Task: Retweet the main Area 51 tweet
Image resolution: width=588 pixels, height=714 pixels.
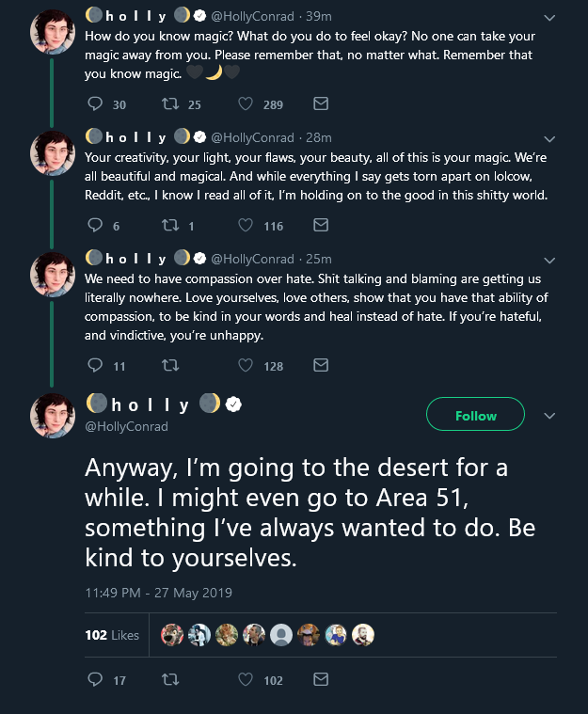Action: 170,679
